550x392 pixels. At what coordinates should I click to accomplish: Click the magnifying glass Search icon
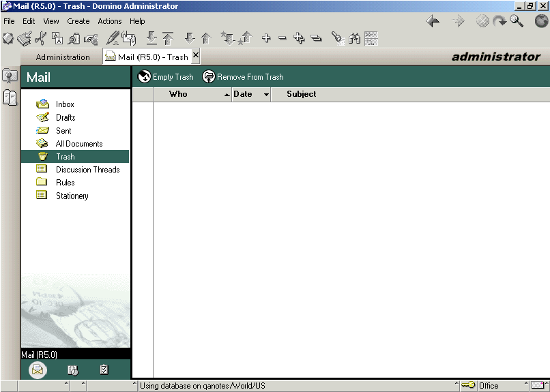coord(517,22)
